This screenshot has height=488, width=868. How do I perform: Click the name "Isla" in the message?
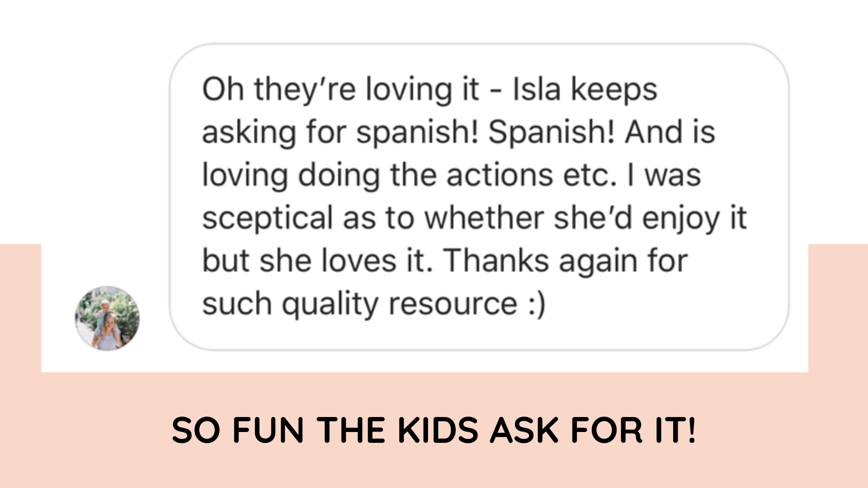(536, 89)
